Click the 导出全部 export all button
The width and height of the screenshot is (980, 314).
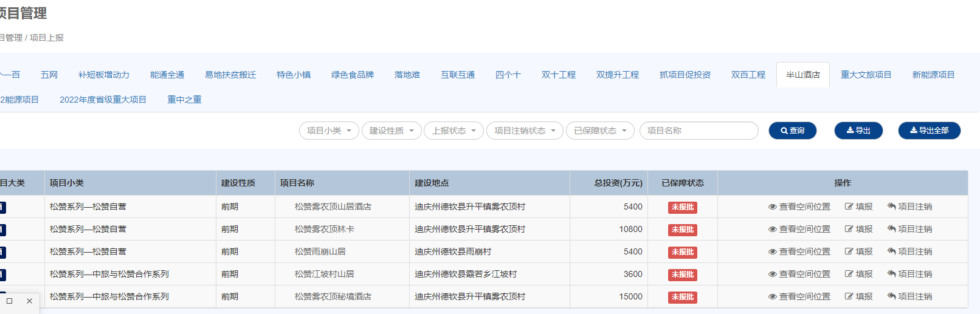(929, 131)
